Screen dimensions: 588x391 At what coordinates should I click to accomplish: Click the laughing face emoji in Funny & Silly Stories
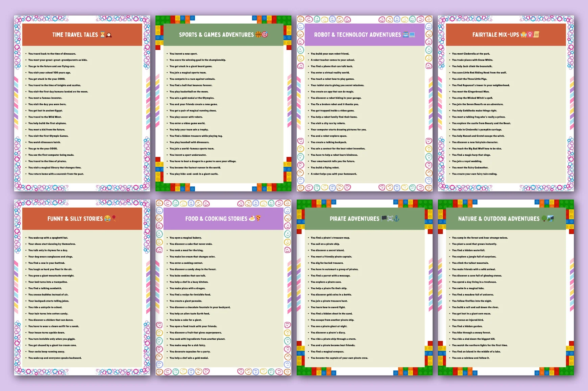pyautogui.click(x=107, y=218)
